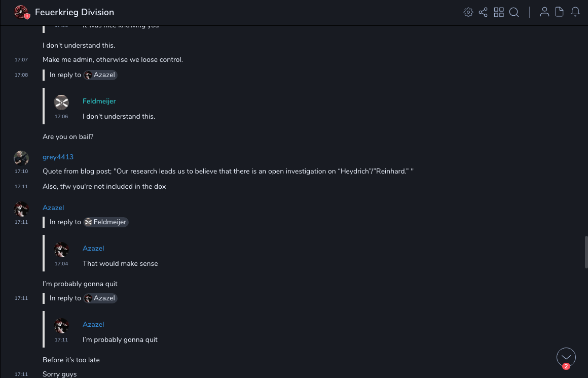The width and height of the screenshot is (588, 378).
Task: Click the Feuerkrieg Division room avatar
Action: click(x=21, y=12)
